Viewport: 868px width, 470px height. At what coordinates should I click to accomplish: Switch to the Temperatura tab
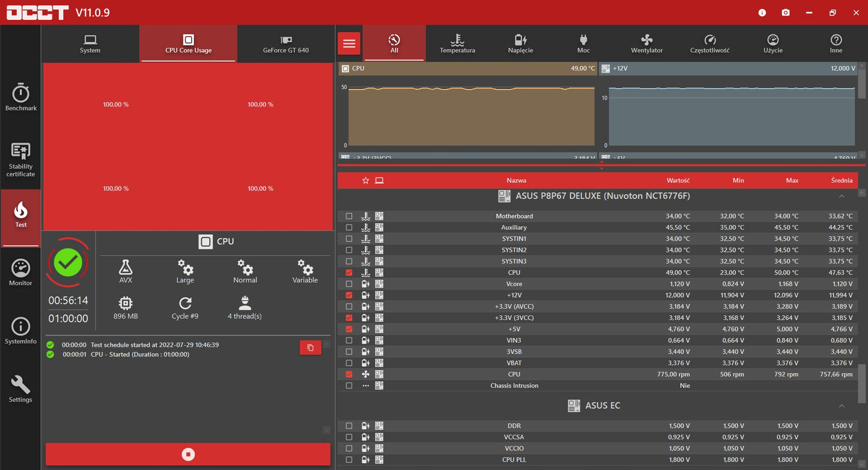pos(457,43)
